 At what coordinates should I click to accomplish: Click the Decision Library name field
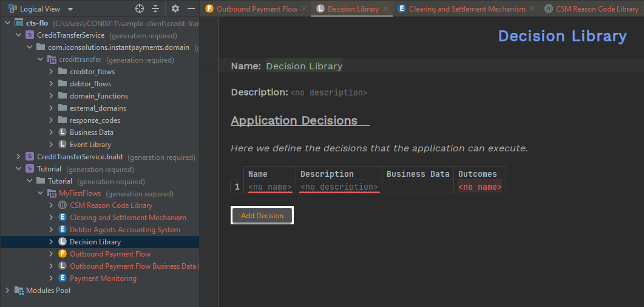pyautogui.click(x=304, y=66)
